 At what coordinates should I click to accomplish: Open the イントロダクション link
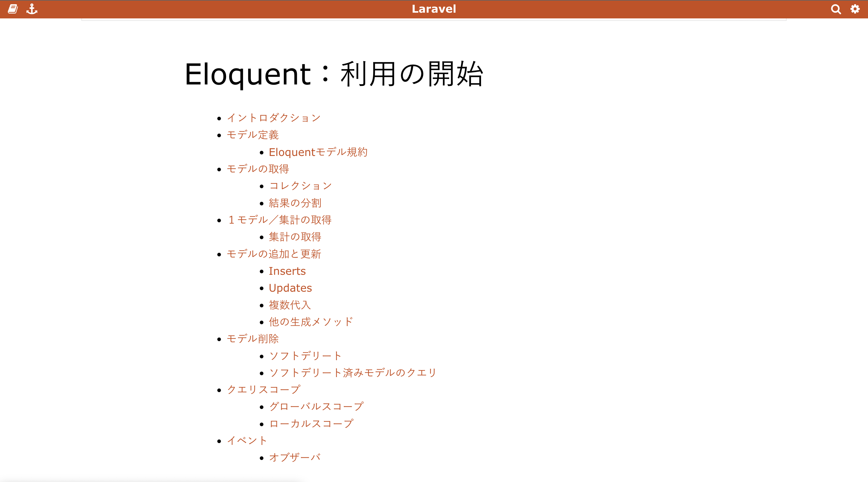274,118
